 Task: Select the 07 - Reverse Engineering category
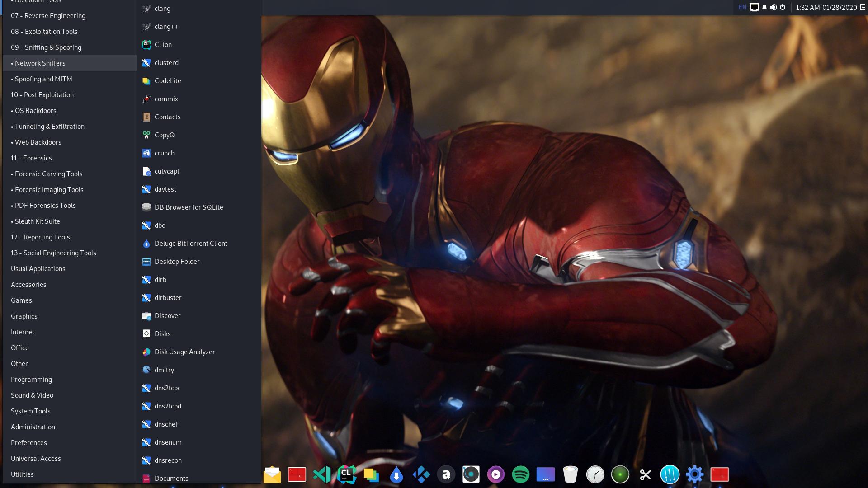pyautogui.click(x=70, y=16)
